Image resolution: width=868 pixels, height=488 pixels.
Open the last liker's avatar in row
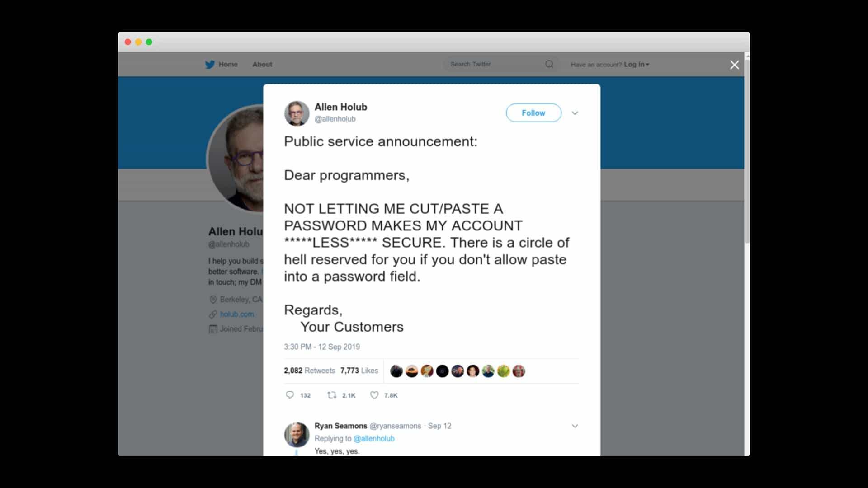point(519,371)
